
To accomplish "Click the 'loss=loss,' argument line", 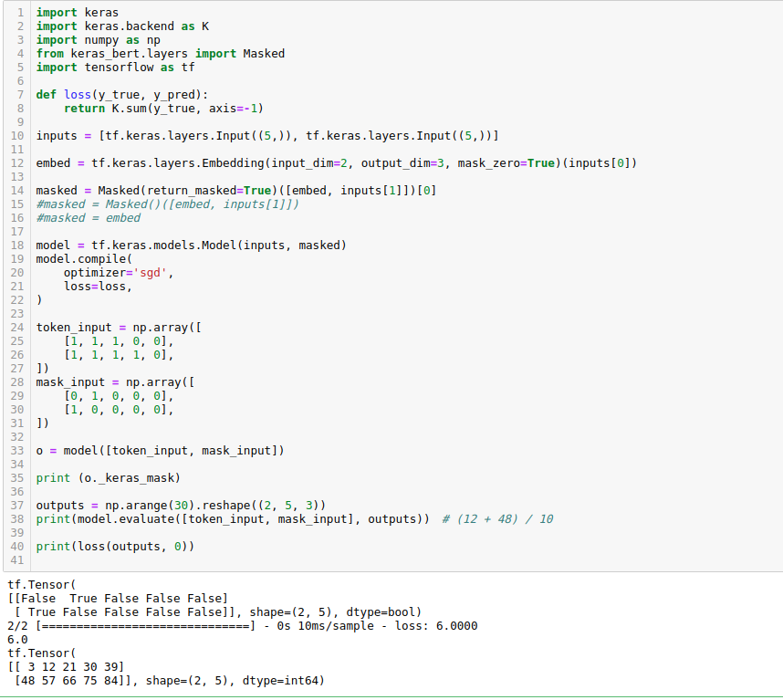I will coord(98,286).
